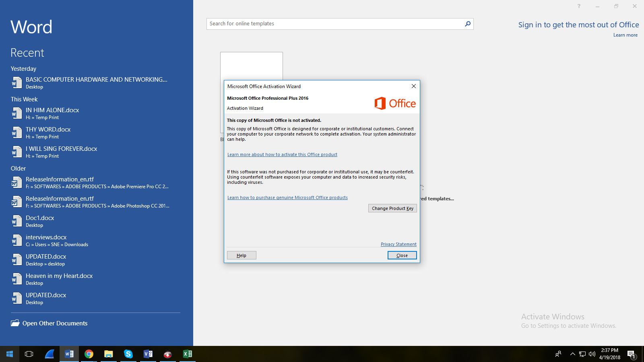
Task: Open Heaven in my Heart.docx
Action: pyautogui.click(x=97, y=279)
